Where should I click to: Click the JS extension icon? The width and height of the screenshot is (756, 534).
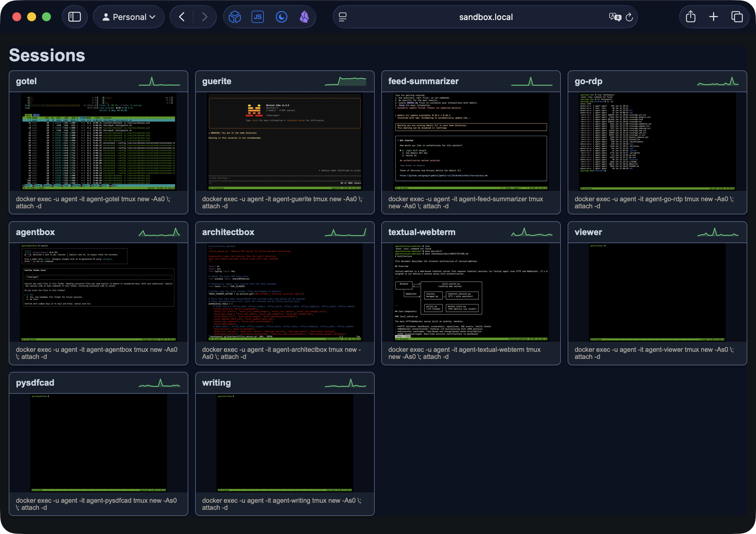258,17
